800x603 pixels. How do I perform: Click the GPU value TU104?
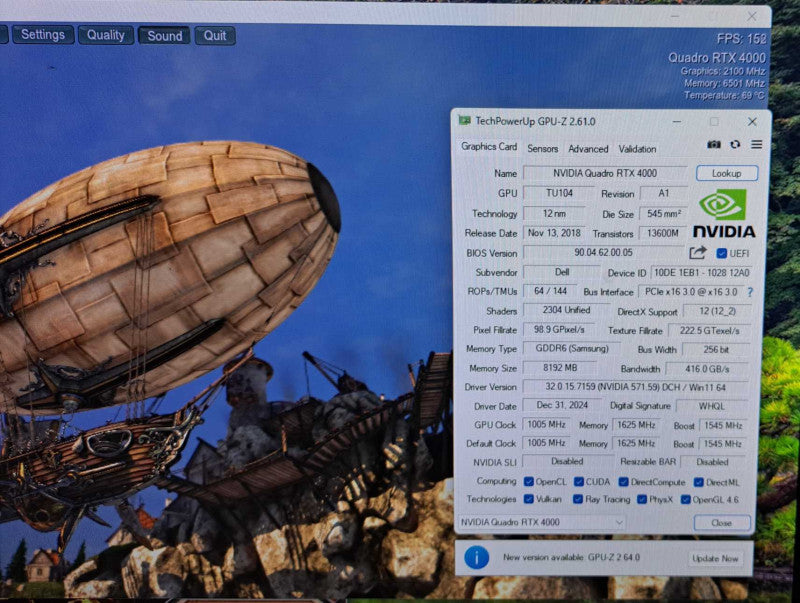pyautogui.click(x=559, y=193)
